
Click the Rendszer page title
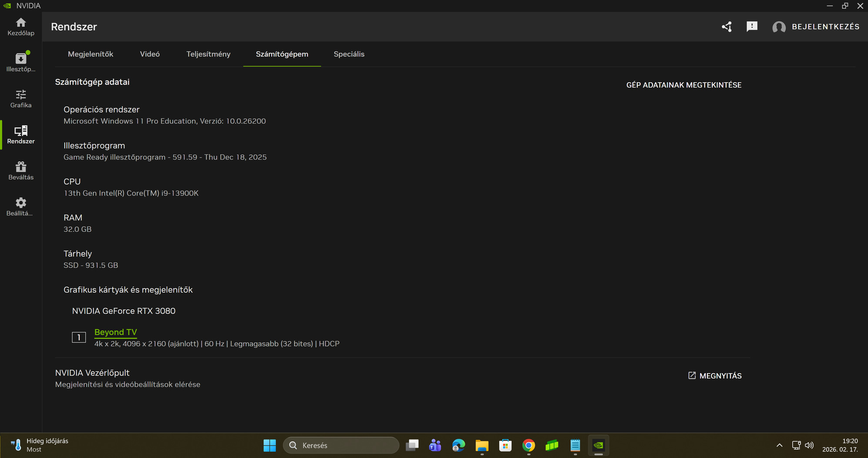pos(74,27)
